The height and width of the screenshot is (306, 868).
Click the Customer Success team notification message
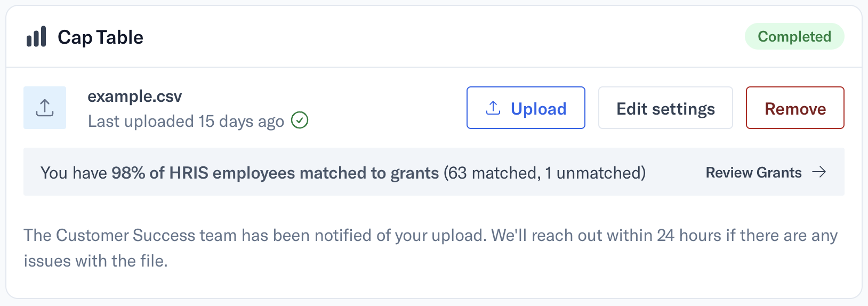click(x=431, y=248)
